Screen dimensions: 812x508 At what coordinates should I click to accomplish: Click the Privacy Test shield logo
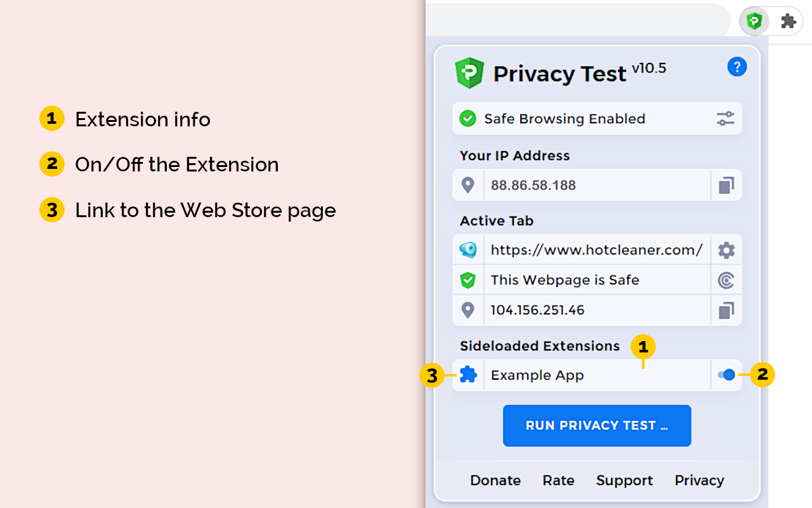(x=468, y=72)
